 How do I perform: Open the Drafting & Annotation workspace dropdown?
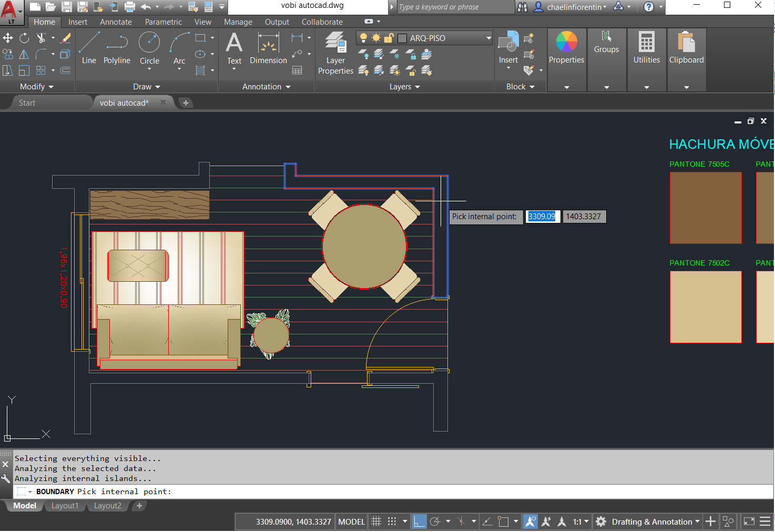coord(656,521)
